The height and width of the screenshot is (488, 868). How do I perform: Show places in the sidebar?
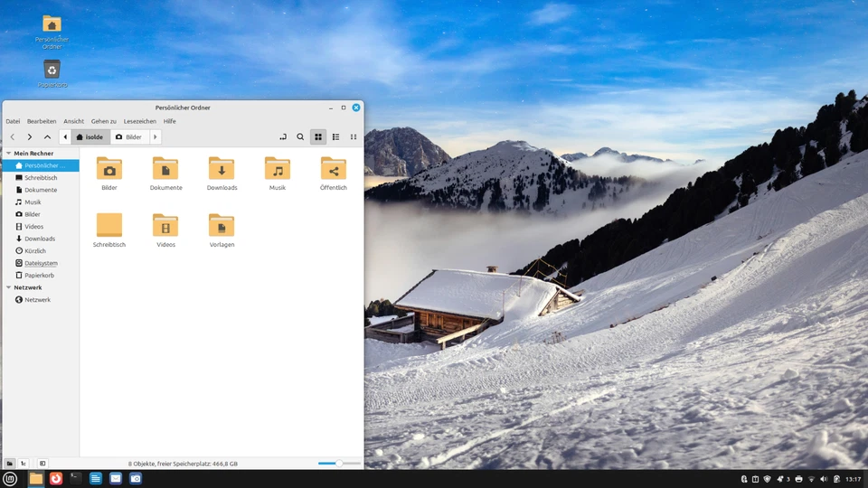[9, 464]
